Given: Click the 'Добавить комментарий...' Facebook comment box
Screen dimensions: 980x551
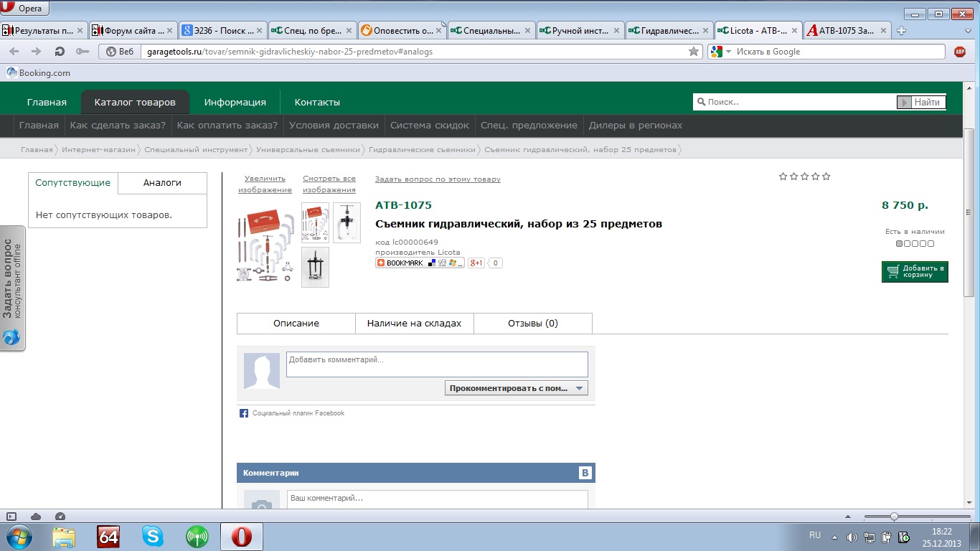Looking at the screenshot, I should click(x=437, y=364).
